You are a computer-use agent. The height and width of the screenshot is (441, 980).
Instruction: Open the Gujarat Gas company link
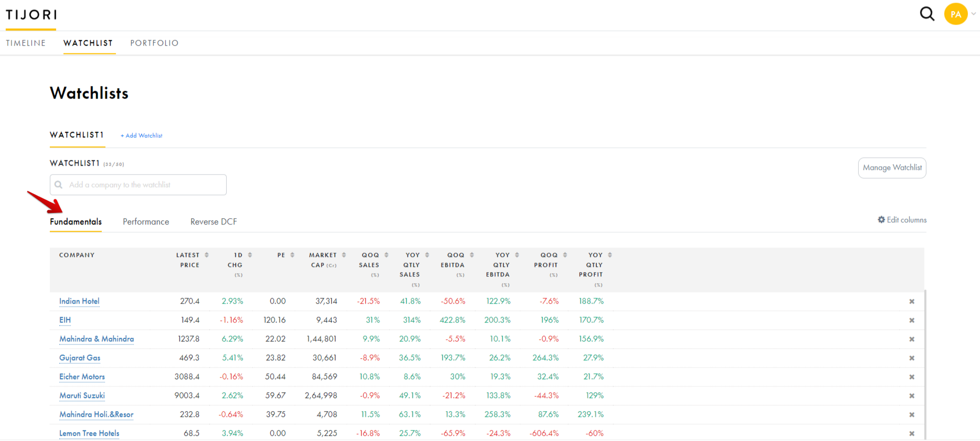point(80,358)
